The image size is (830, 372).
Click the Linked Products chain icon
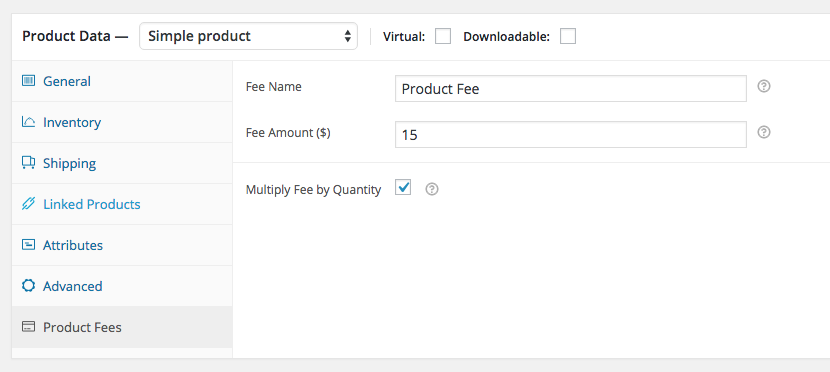point(28,204)
